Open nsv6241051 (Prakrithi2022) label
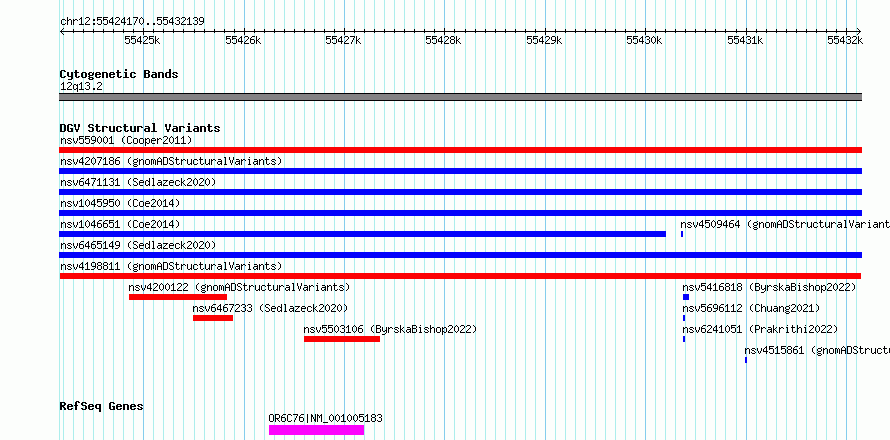Screen dimensions: 890x440 click(760, 329)
